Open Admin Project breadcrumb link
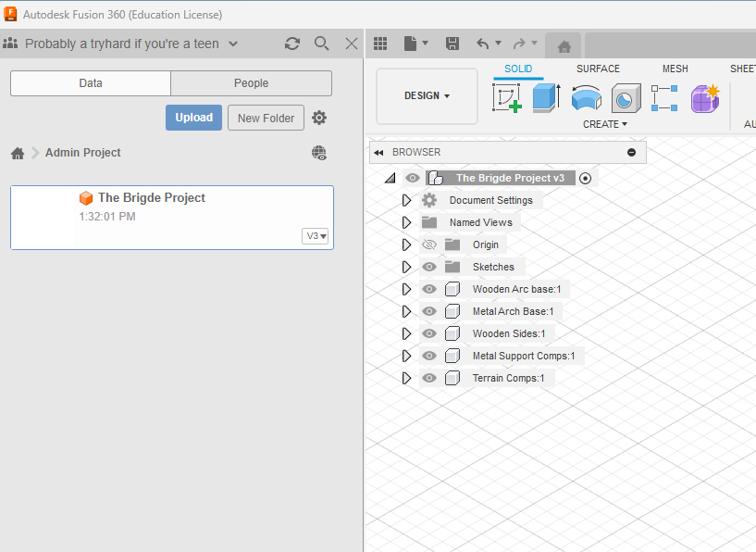Screen dimensions: 756x552 83,153
